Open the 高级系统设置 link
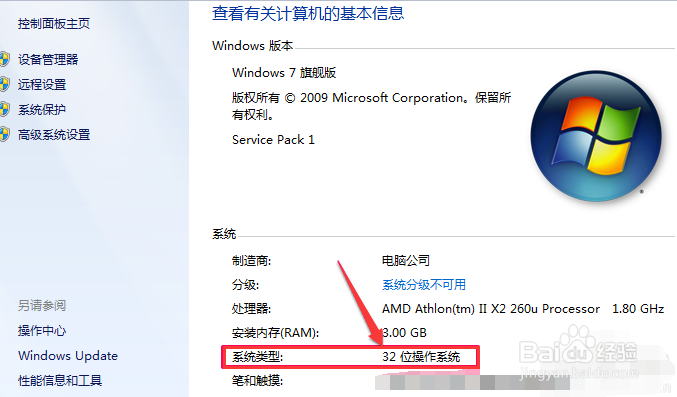Viewport: 677px width, 397px height. tap(54, 134)
